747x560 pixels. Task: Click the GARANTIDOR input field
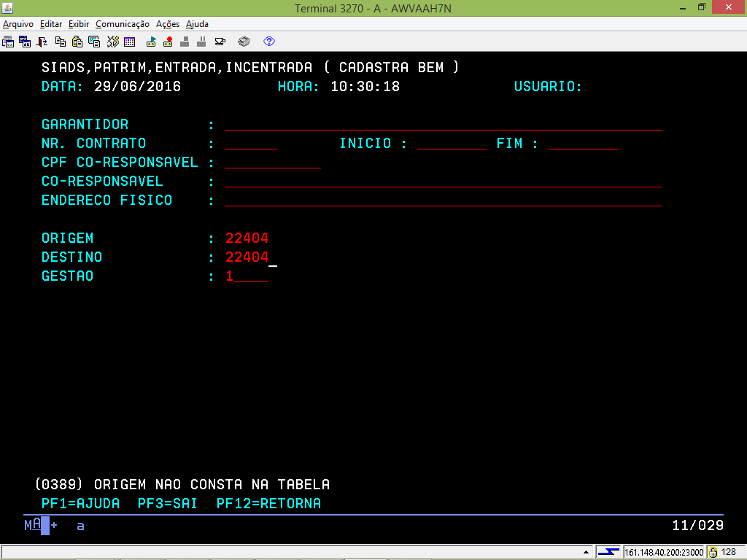pos(444,125)
